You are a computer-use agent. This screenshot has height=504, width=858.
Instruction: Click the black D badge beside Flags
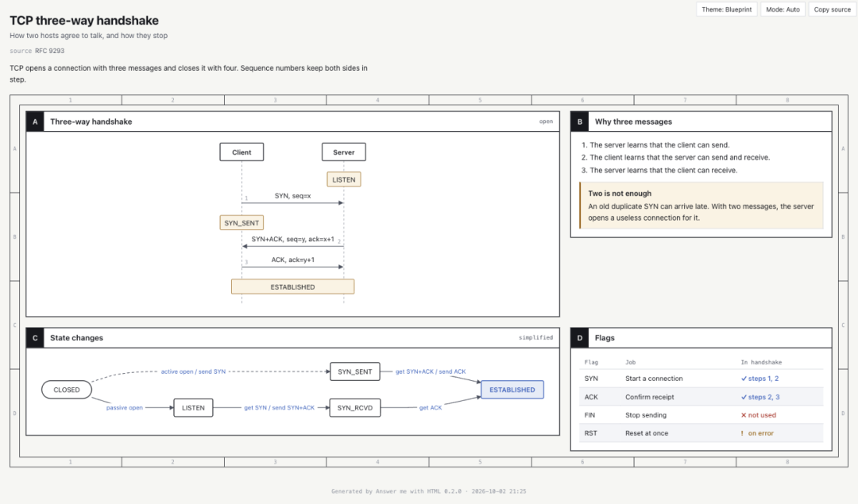579,338
